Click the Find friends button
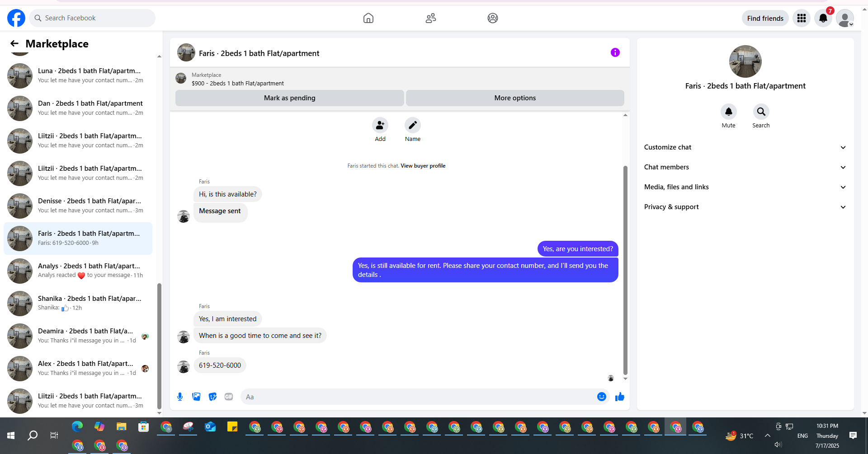 tap(765, 18)
